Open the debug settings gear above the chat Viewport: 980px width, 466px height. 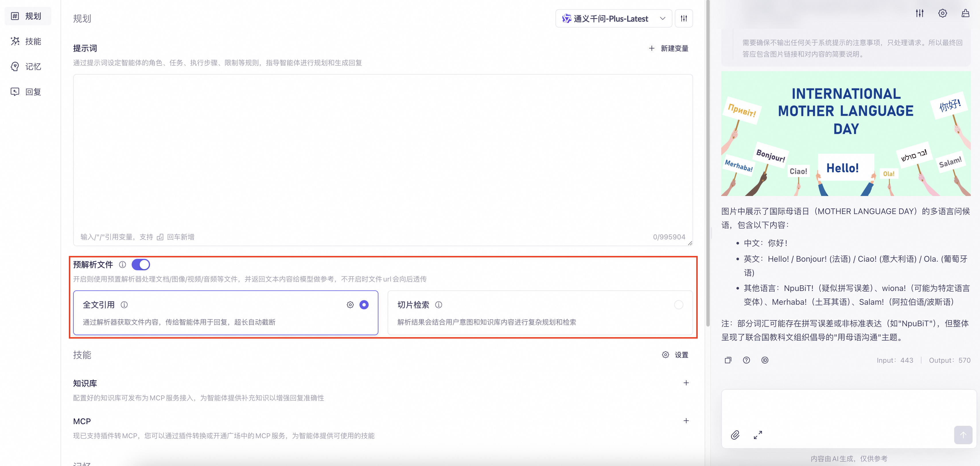[x=943, y=13]
